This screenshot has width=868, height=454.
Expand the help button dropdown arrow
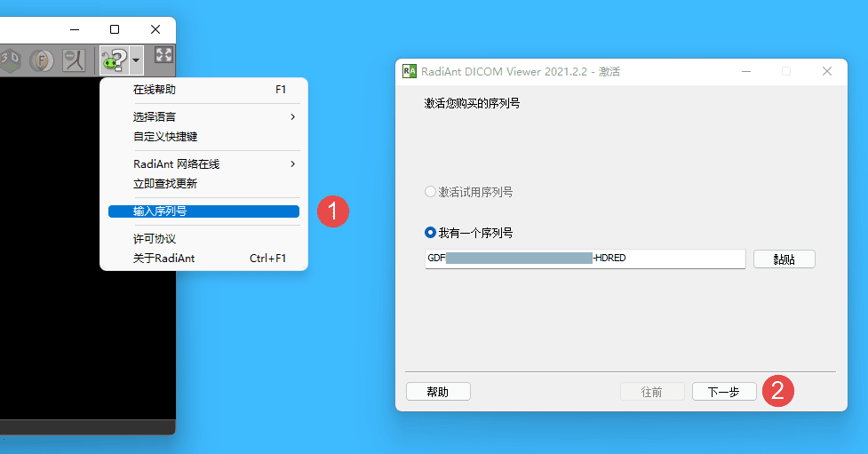tap(136, 61)
